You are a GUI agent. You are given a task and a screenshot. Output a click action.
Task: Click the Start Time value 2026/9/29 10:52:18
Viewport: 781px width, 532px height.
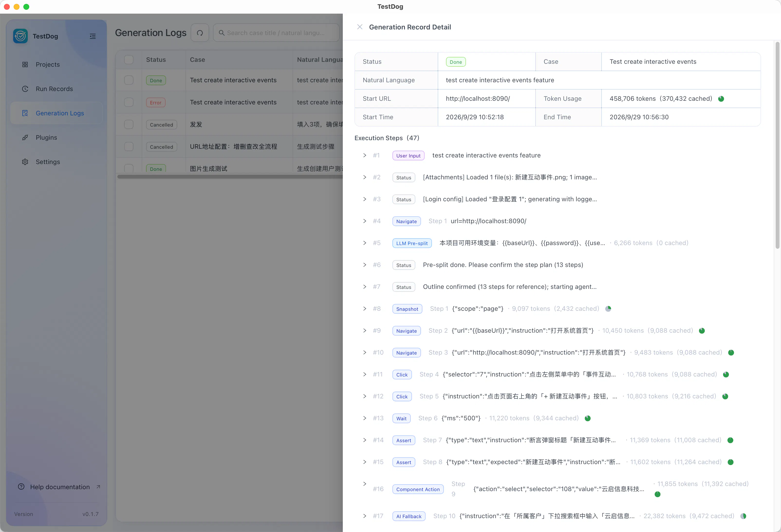474,117
